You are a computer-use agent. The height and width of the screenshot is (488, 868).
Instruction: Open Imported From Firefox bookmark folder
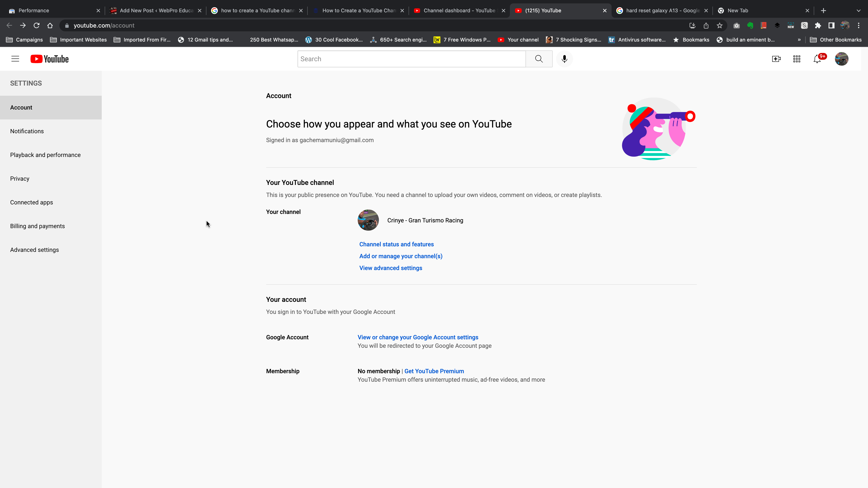[x=142, y=40]
